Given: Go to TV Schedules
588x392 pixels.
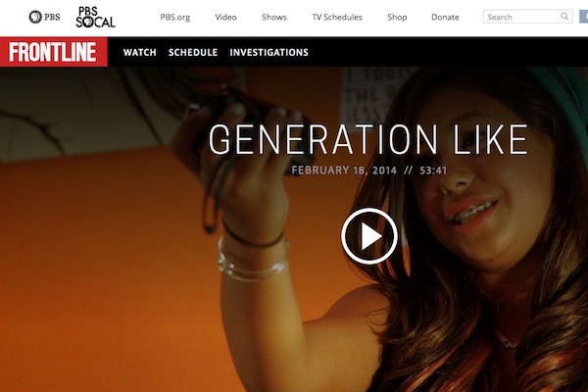Looking at the screenshot, I should click(337, 18).
